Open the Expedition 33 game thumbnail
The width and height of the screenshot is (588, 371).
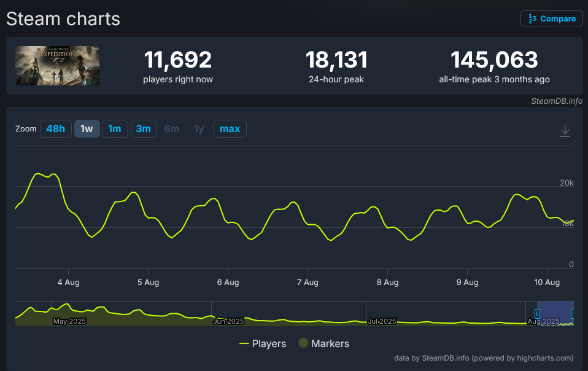point(57,66)
